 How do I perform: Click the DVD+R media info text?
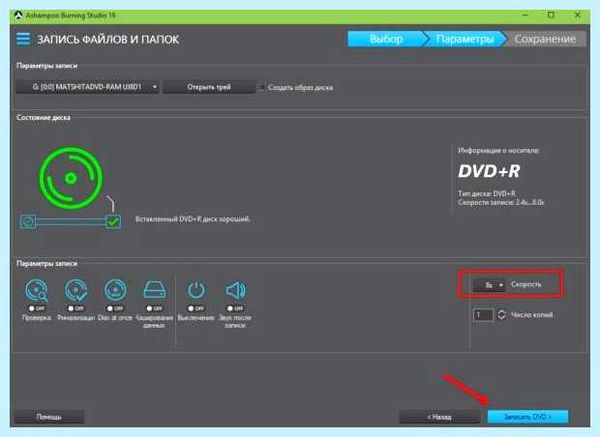[489, 171]
